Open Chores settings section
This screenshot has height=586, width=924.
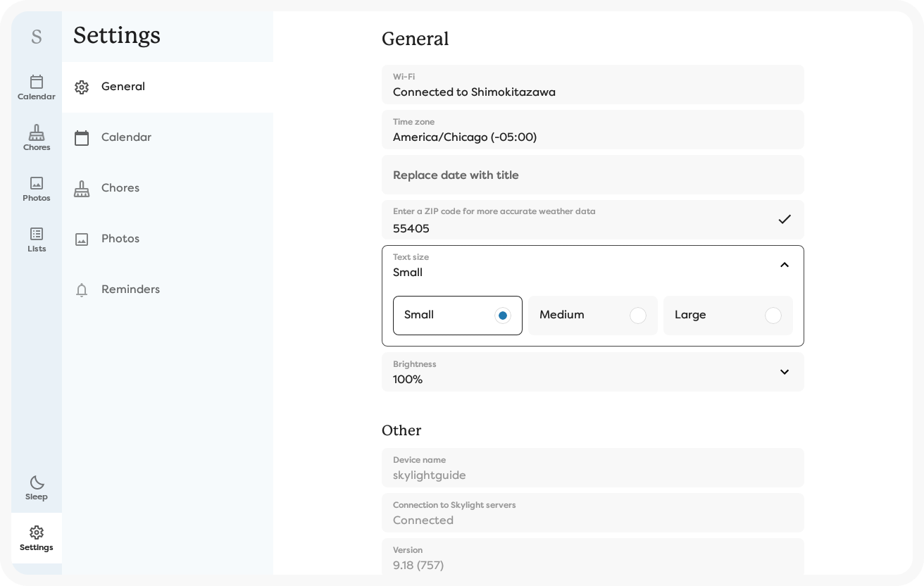point(120,188)
